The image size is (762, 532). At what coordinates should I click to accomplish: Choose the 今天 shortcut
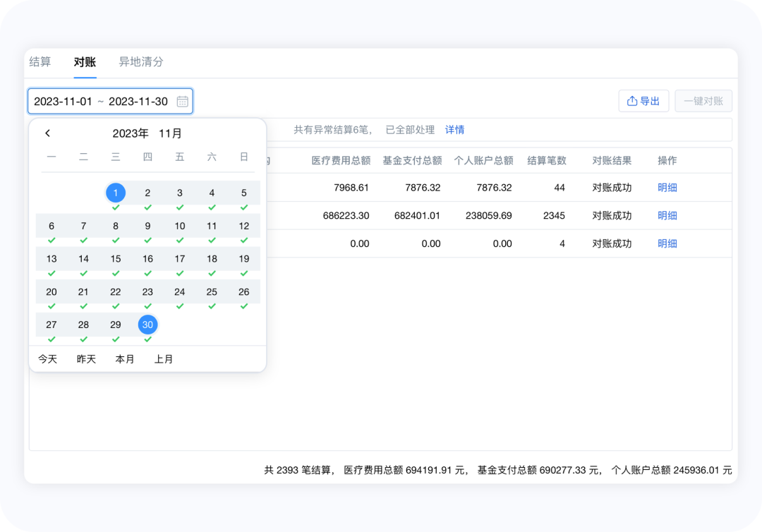click(48, 359)
